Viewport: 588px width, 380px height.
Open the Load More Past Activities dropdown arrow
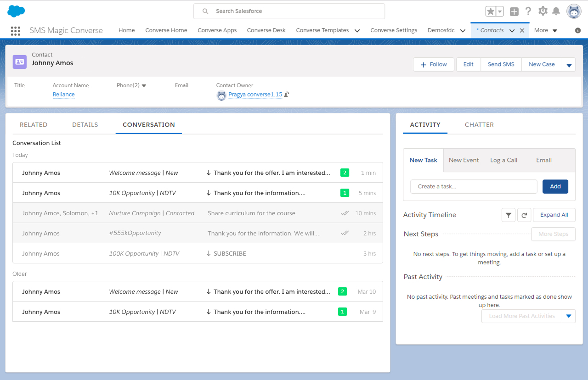point(569,316)
